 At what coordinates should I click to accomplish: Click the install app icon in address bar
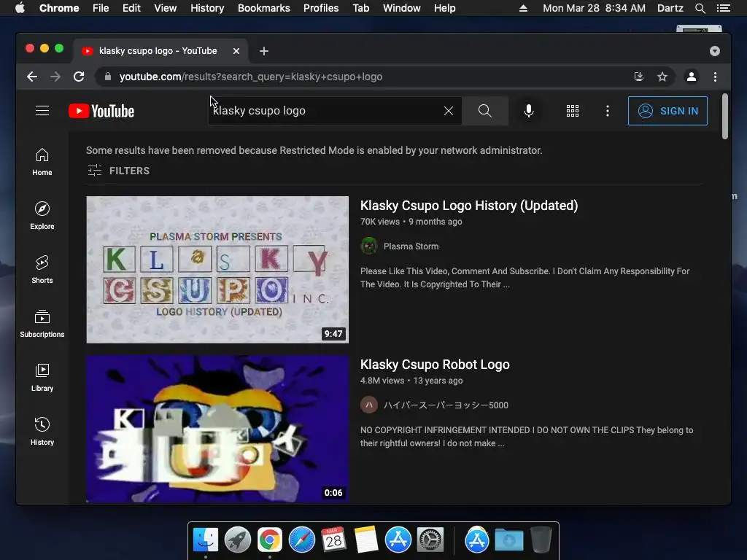pos(639,77)
